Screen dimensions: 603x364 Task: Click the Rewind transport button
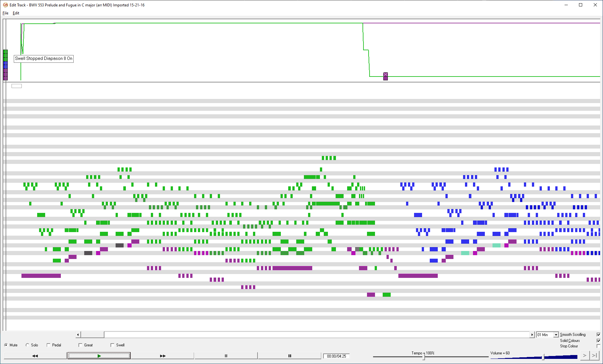[35, 355]
